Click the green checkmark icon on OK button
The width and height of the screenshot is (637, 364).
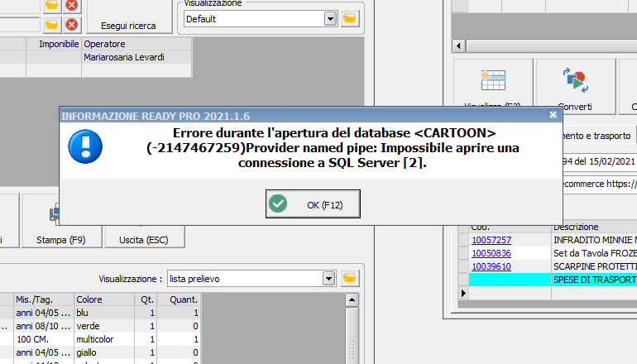coord(278,204)
